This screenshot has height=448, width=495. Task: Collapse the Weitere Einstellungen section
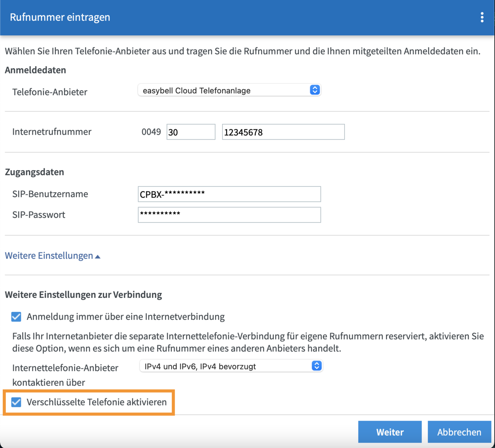point(49,256)
